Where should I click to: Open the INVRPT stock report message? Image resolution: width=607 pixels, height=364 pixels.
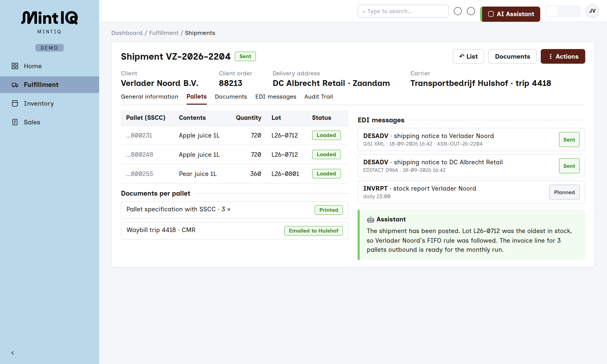click(471, 192)
